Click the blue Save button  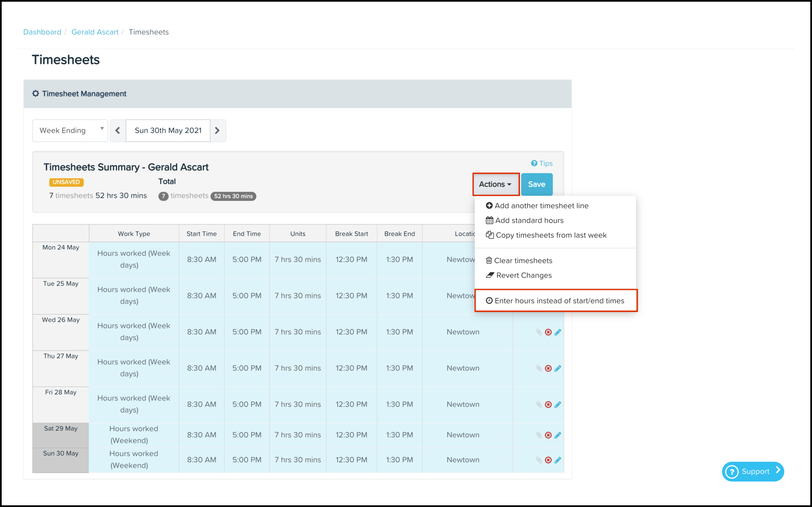click(536, 184)
